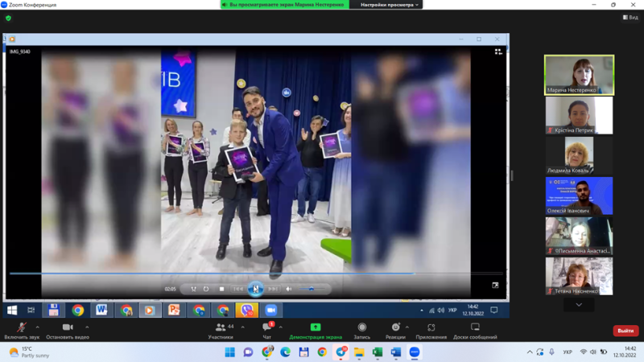Open the Participants panel icon
The image size is (644, 362).
point(221,327)
